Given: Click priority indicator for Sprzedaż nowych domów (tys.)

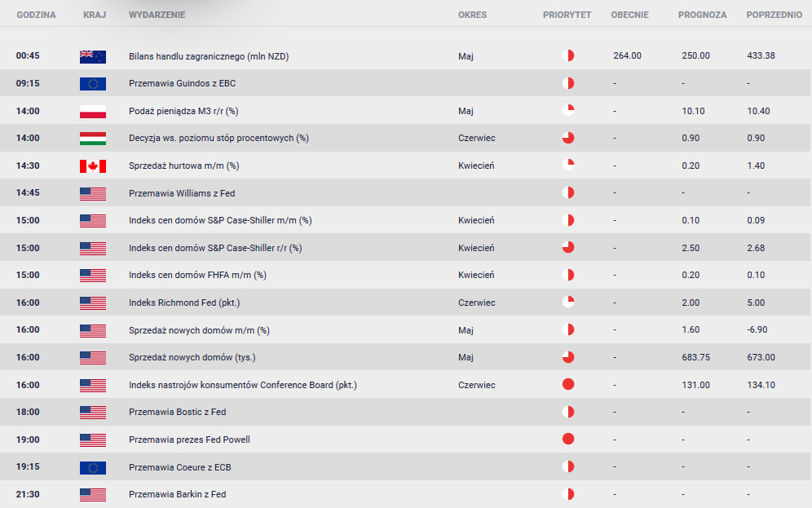Looking at the screenshot, I should (568, 357).
